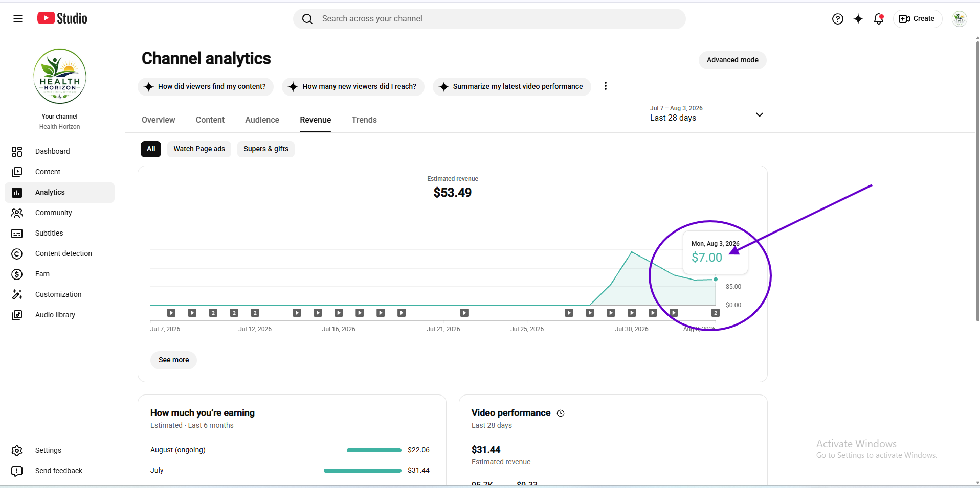The image size is (980, 488).
Task: Select the Supers & gifts filter chip
Action: coord(266,149)
